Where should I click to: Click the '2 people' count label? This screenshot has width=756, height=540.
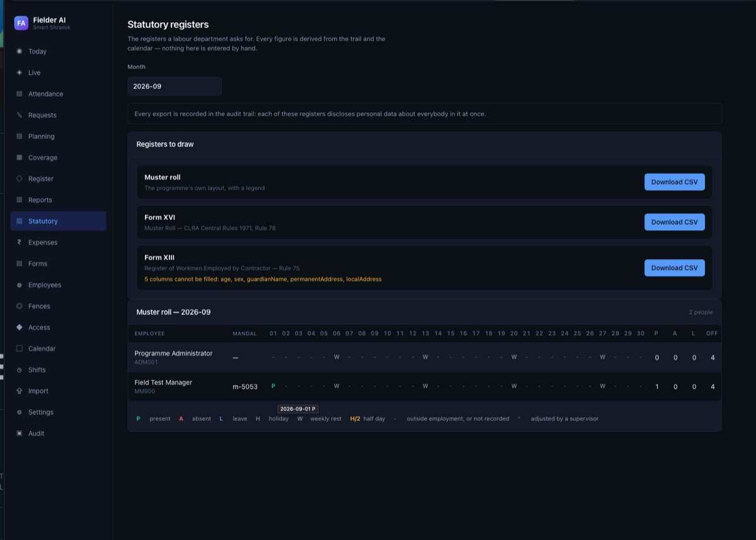701,313
